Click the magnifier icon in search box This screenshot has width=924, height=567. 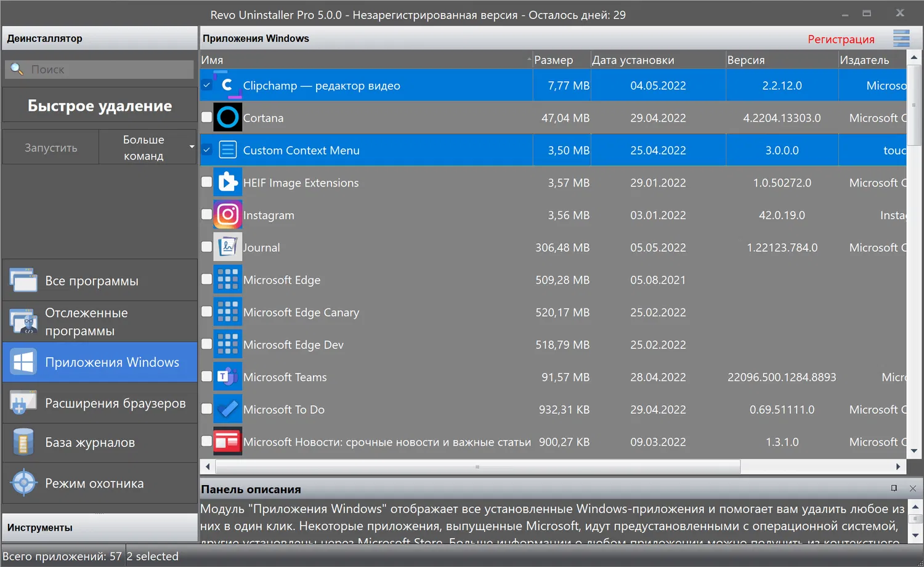[17, 69]
